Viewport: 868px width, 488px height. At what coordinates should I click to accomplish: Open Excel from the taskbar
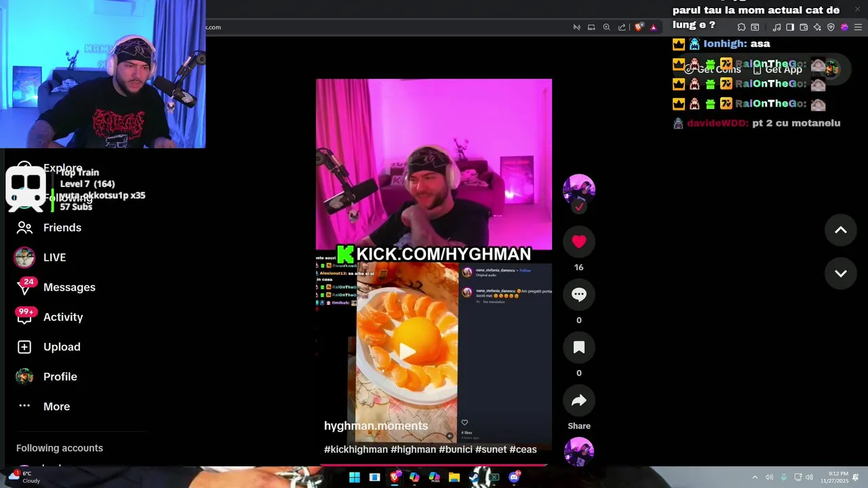click(494, 477)
